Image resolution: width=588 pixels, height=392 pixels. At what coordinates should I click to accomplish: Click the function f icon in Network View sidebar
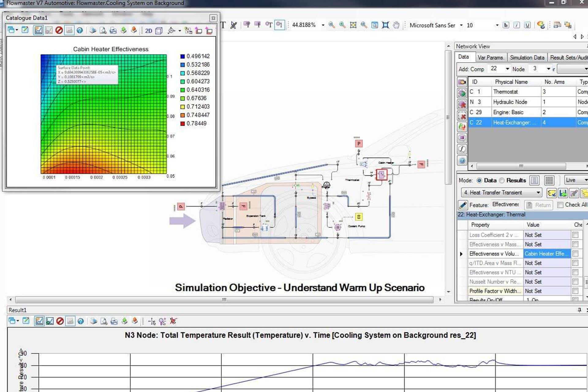coord(462,149)
